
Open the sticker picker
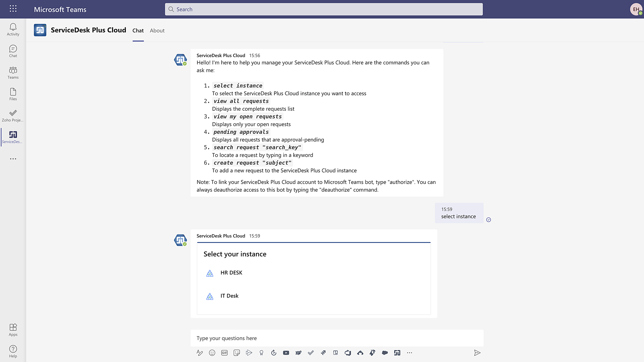click(x=237, y=353)
